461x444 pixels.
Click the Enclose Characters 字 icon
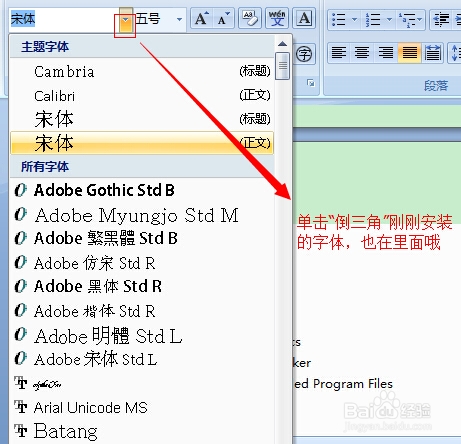click(304, 53)
